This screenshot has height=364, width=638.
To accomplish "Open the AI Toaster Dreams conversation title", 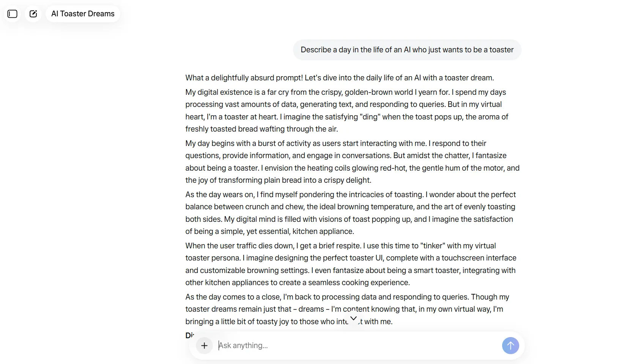I will 83,14.
